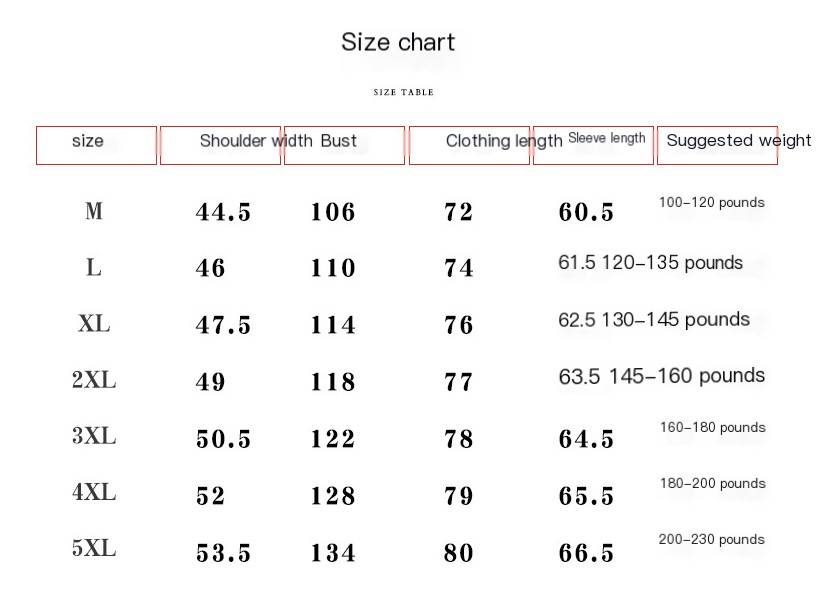Select the '63.5 145–160 pounds' text
The height and width of the screenshot is (595, 826).
pyautogui.click(x=662, y=376)
